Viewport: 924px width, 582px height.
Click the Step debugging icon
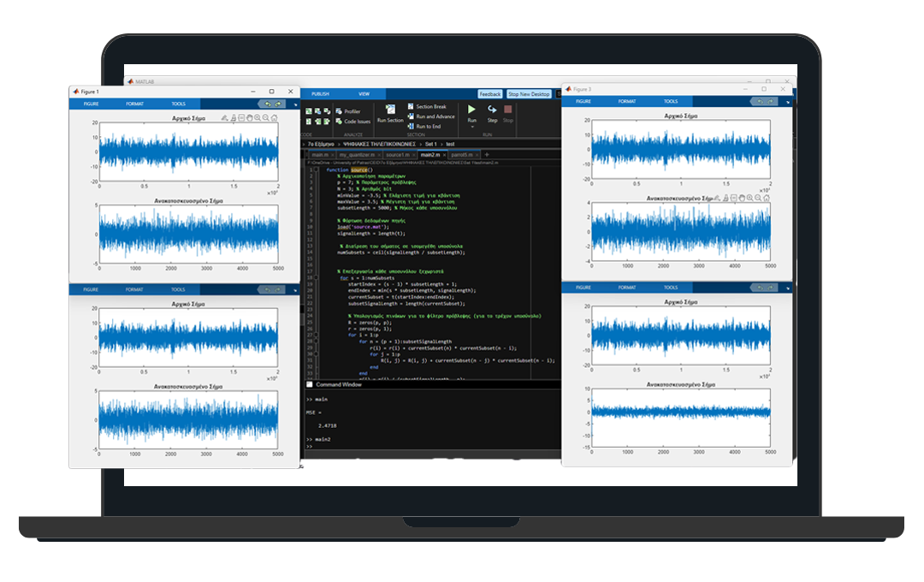[x=492, y=110]
